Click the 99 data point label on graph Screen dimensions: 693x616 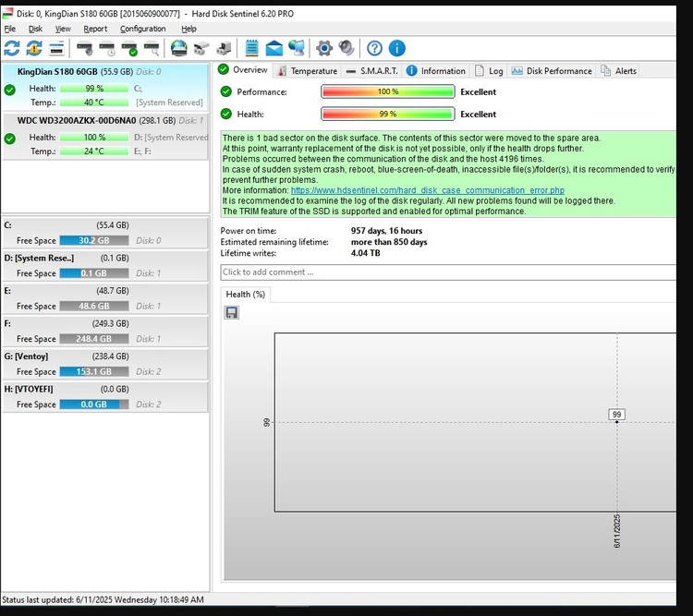[x=616, y=415]
